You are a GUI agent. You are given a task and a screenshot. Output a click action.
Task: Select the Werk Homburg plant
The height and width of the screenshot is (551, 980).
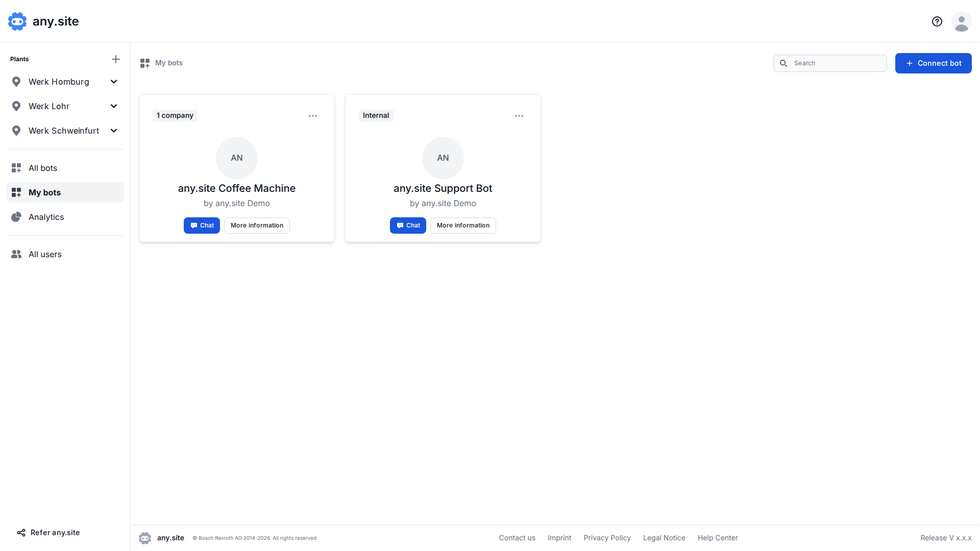(x=59, y=82)
